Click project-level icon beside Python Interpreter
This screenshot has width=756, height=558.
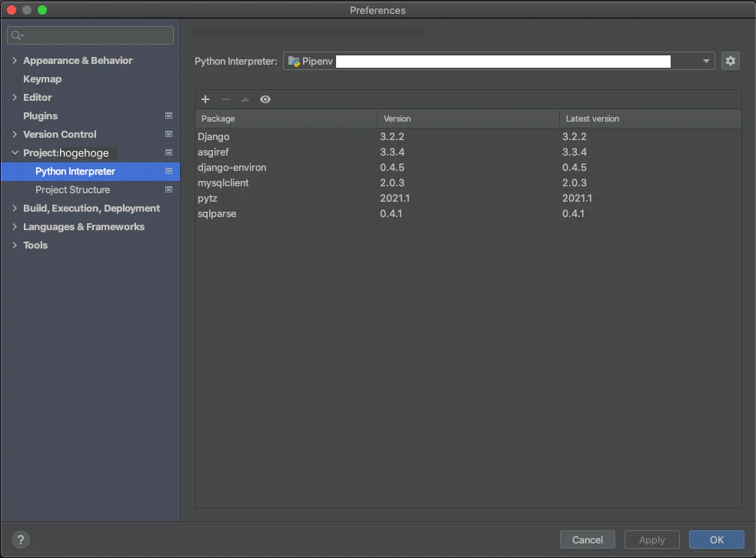pyautogui.click(x=168, y=172)
